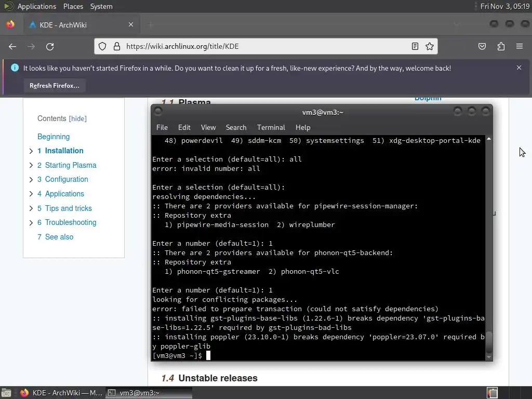Screen dimensions: 532x399
Task: Open the terminal Search menu
Action: [x=236, y=127]
